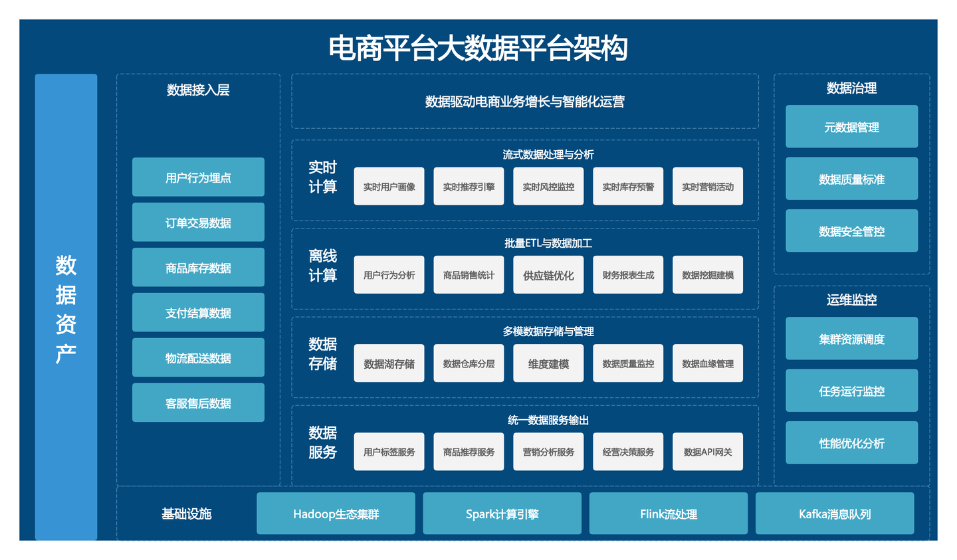The image size is (957, 560).
Task: Choose the 营销分析服务 box
Action: (548, 452)
